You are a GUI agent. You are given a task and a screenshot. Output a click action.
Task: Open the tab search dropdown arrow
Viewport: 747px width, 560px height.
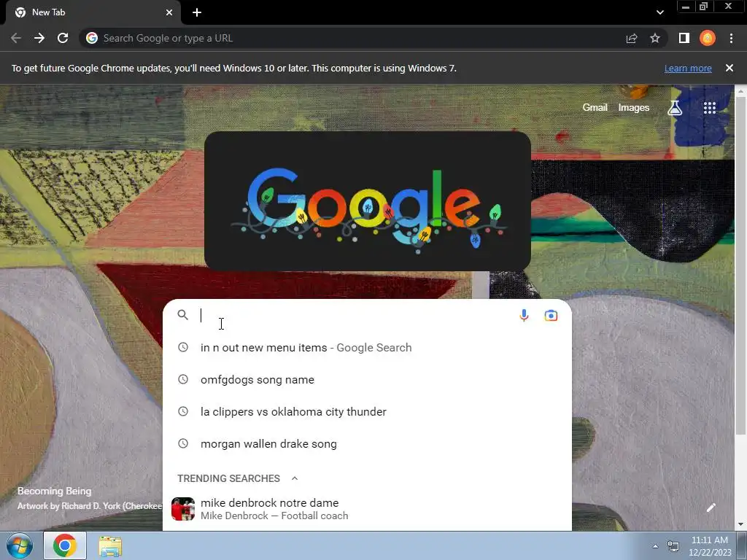659,12
